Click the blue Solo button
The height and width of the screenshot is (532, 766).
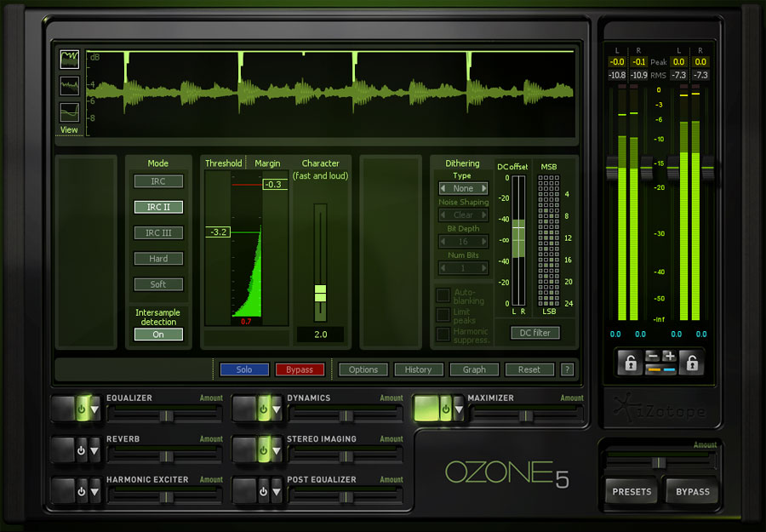tap(244, 369)
